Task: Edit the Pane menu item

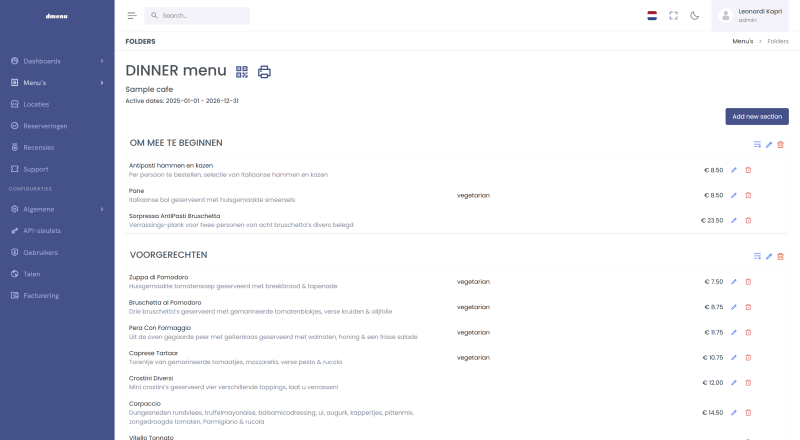Action: (734, 195)
